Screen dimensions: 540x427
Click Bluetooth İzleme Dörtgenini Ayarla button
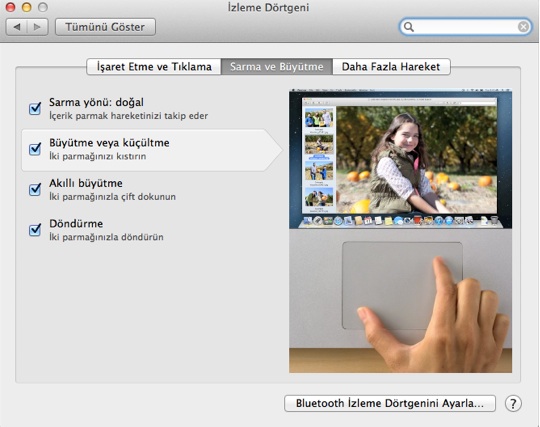point(390,403)
